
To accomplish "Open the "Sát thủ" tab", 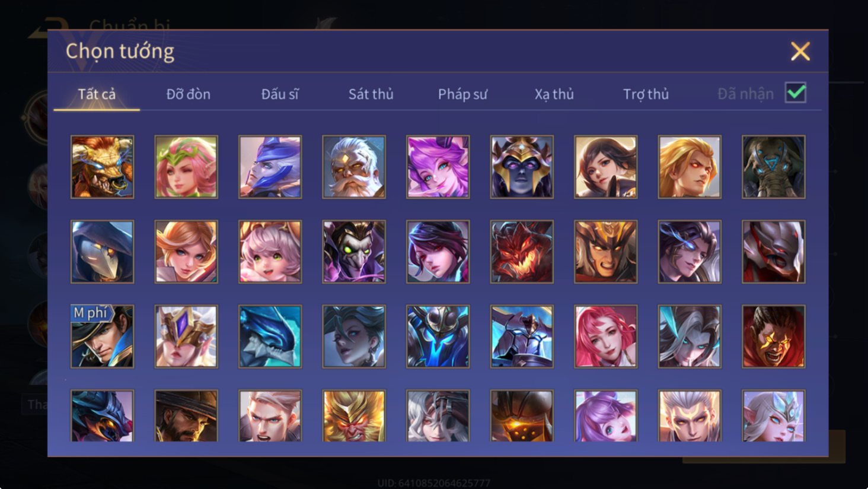I will tap(371, 94).
